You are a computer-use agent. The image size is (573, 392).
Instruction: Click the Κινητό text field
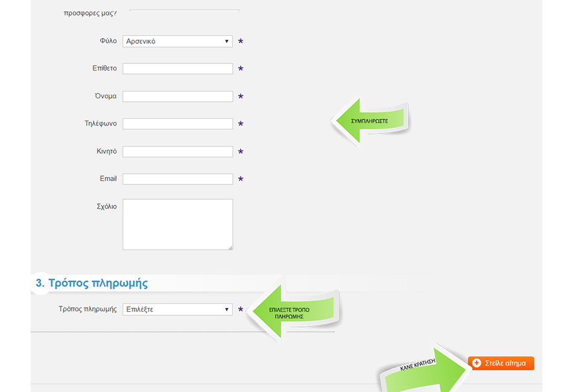pos(177,151)
